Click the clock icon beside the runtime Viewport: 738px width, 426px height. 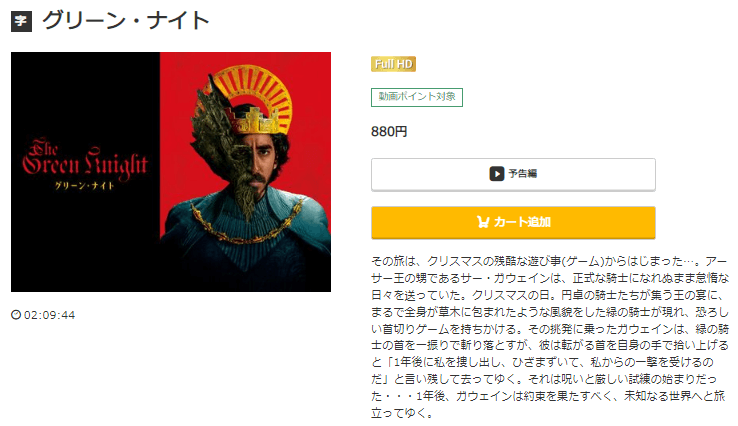pyautogui.click(x=16, y=314)
